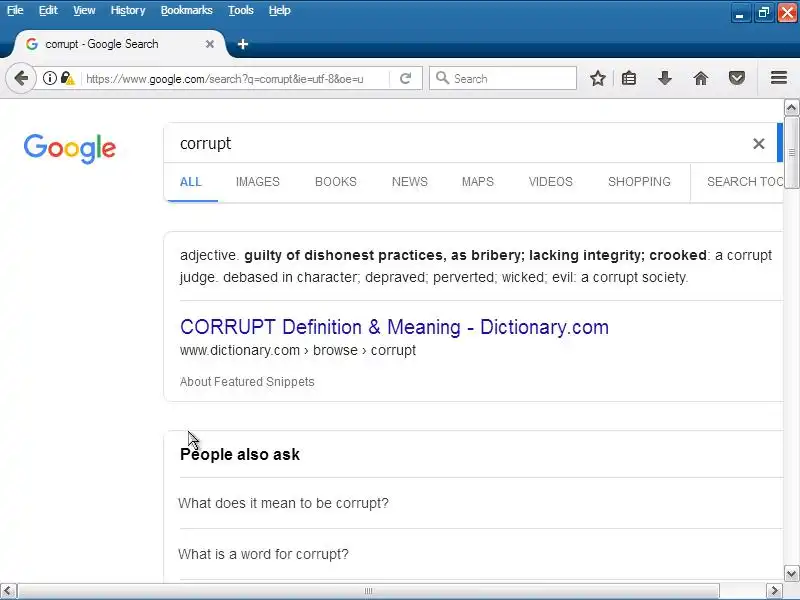
Task: Open the File menu
Action: (15, 10)
